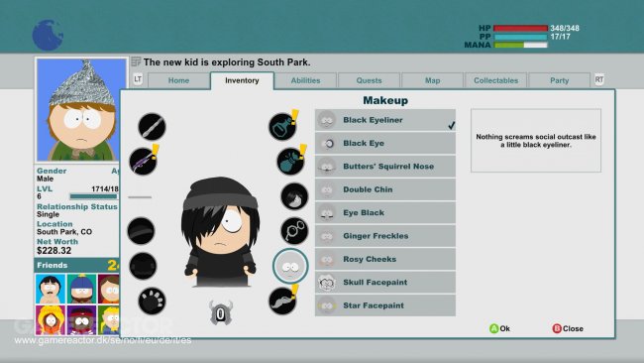Click the 348/348 HP value

click(565, 29)
